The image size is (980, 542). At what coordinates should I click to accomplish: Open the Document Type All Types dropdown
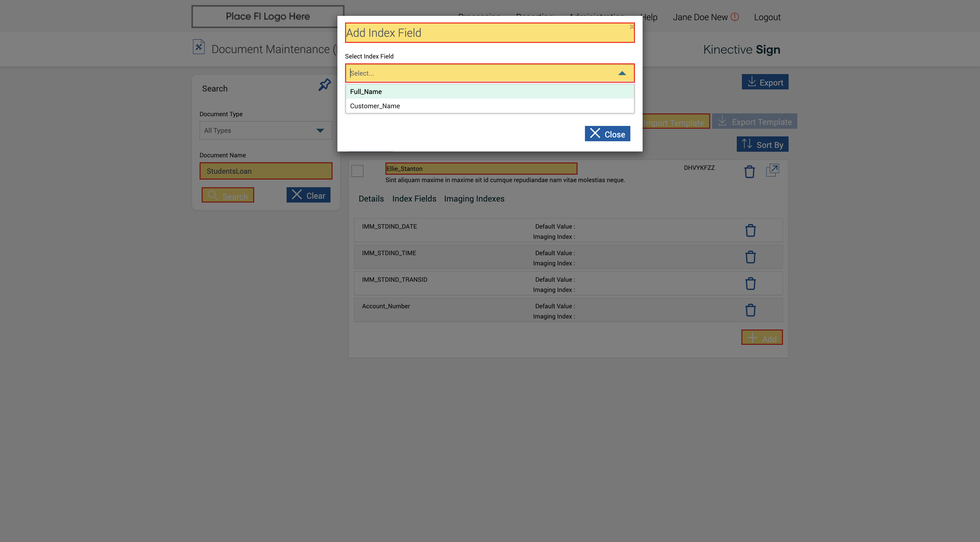click(x=265, y=131)
